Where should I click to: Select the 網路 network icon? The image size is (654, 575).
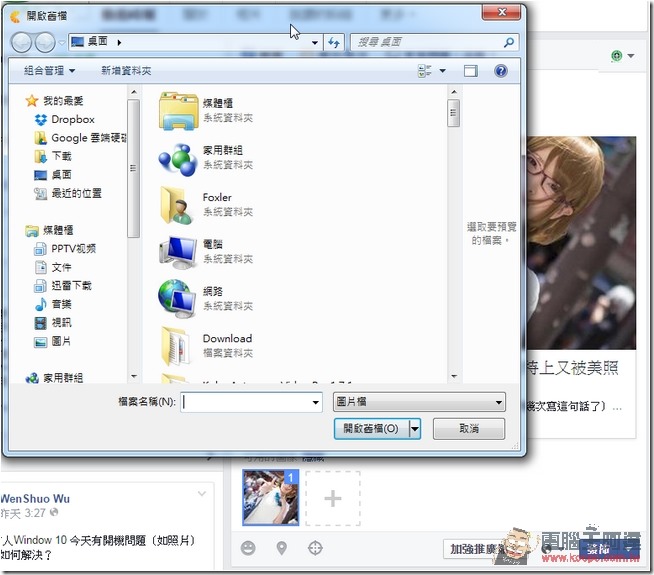click(178, 299)
